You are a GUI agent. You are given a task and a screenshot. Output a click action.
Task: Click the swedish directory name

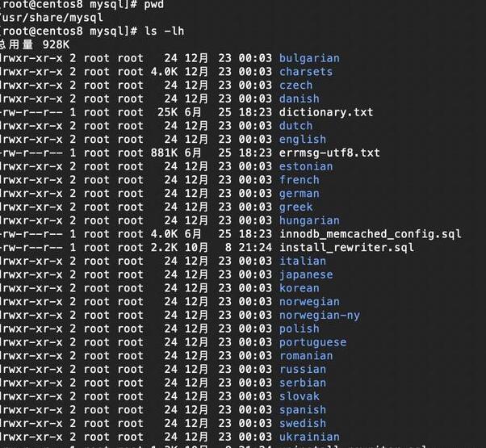pos(303,424)
